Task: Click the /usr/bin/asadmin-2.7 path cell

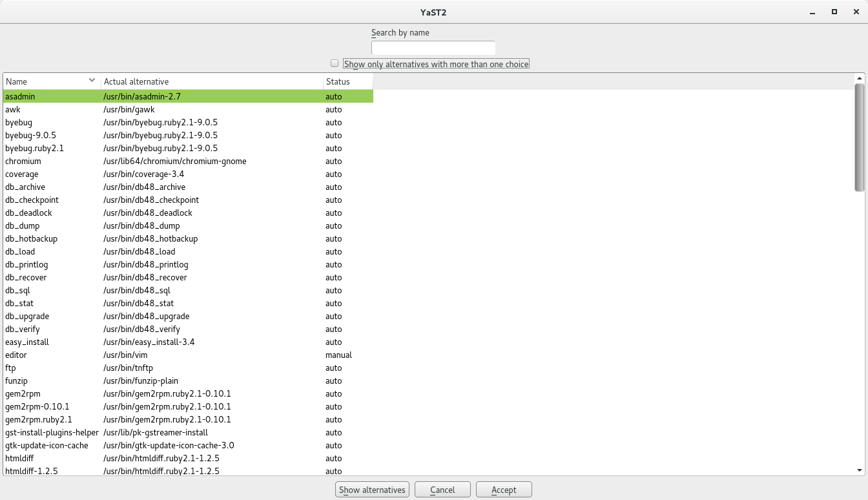Action: 142,96
